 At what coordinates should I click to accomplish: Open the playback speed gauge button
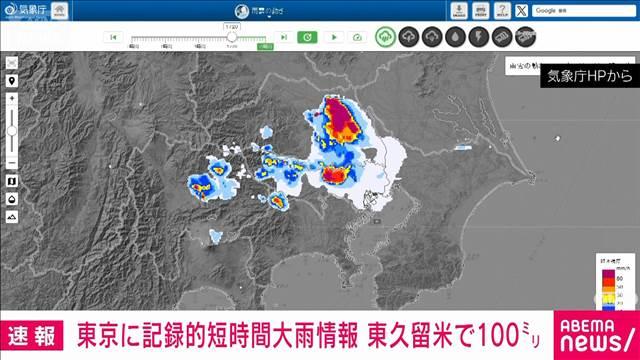(357, 37)
